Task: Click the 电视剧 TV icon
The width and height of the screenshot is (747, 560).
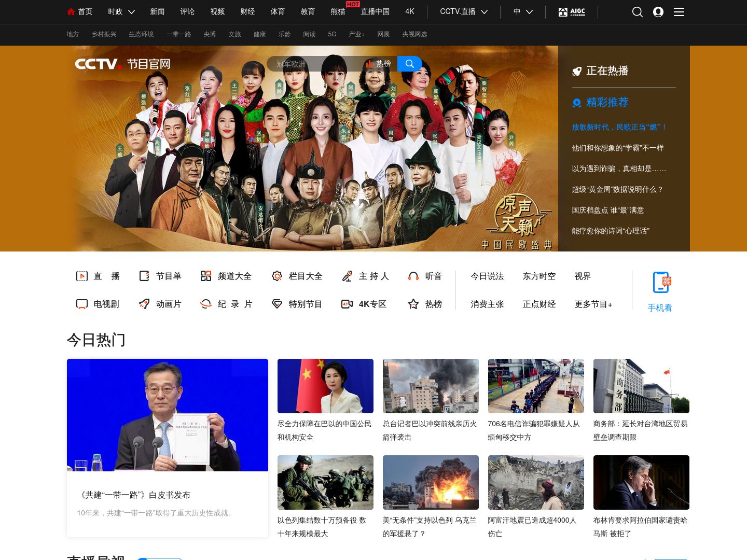Action: point(82,304)
